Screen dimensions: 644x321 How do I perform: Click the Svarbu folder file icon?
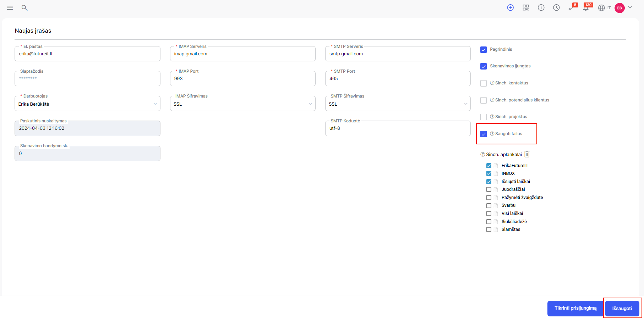click(x=496, y=206)
